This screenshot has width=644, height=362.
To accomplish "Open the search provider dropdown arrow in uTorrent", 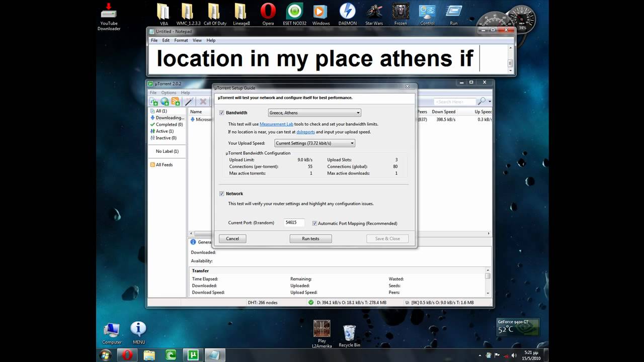I will (490, 102).
